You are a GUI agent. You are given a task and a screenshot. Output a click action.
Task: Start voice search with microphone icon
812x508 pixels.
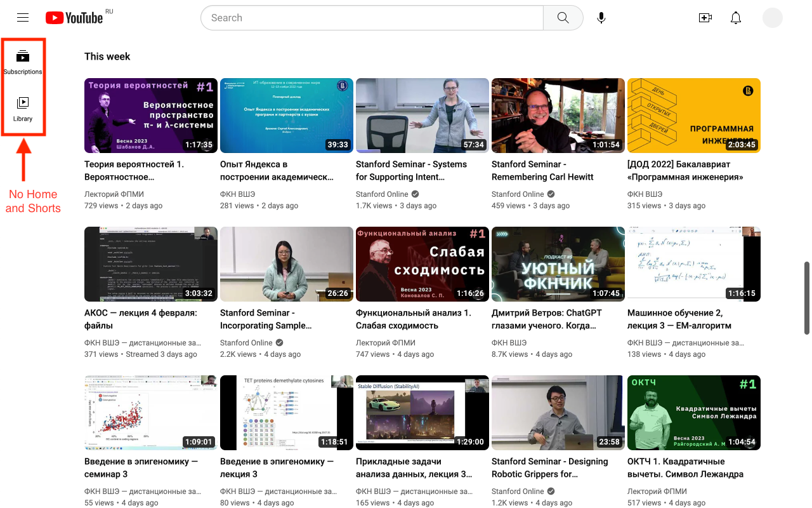pos(601,18)
